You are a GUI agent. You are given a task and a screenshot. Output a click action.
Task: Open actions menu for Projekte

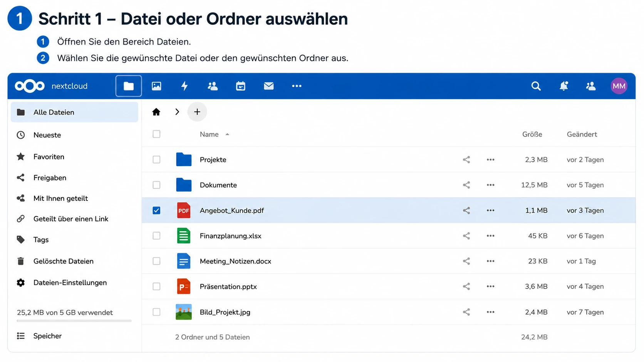490,160
